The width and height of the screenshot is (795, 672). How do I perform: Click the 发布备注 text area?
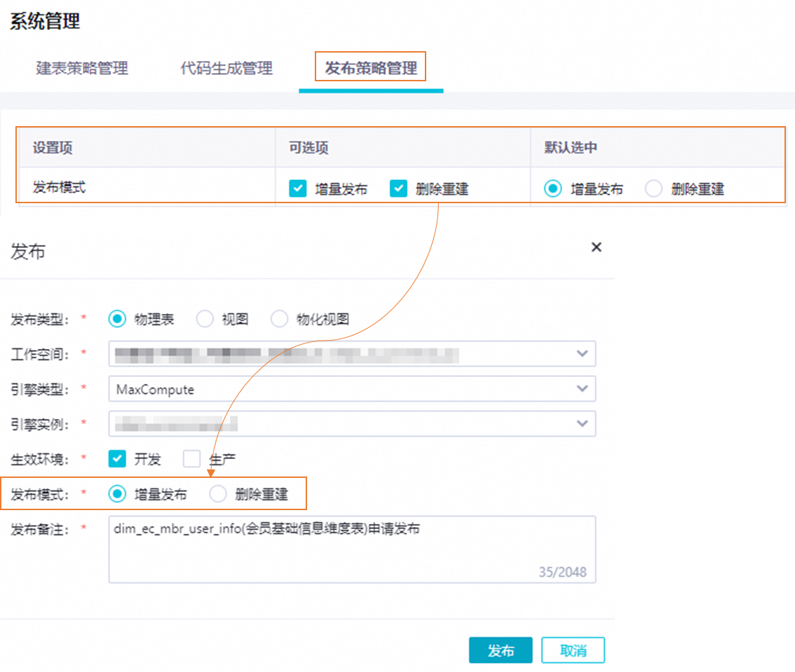(x=352, y=549)
